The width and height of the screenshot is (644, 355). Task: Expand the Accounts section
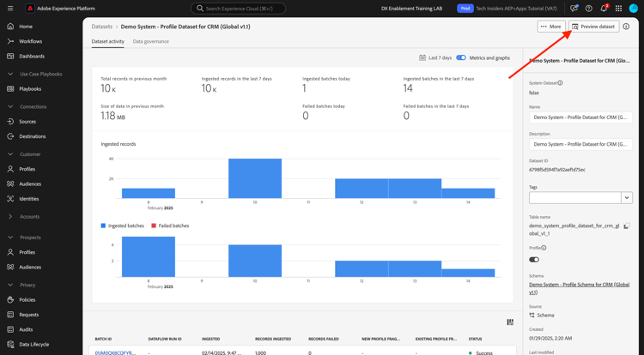pyautogui.click(x=10, y=216)
